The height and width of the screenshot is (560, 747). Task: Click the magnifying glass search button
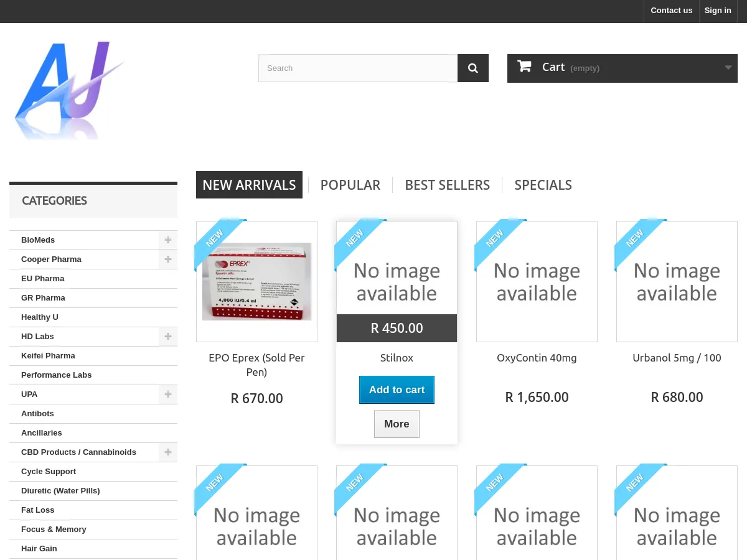click(472, 68)
